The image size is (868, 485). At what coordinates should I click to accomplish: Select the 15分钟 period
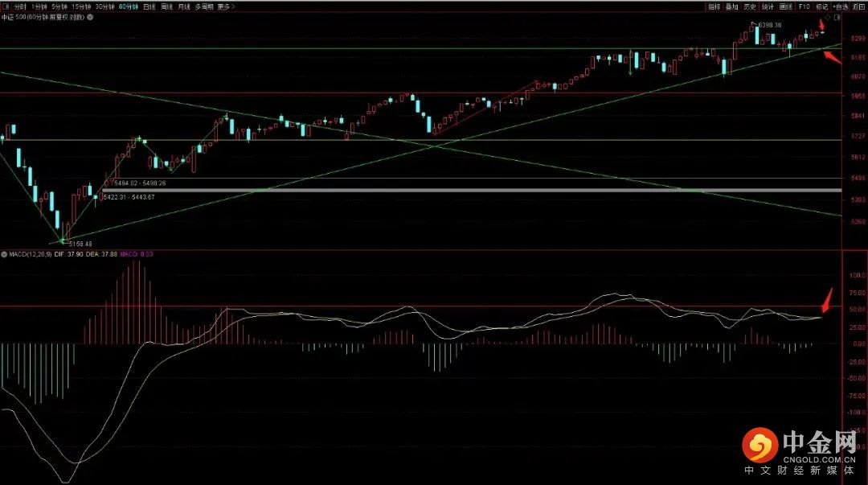[80, 6]
